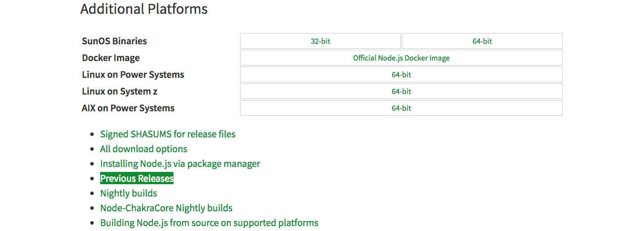
Task: Click the AIX on Power Systems label
Action: point(128,108)
